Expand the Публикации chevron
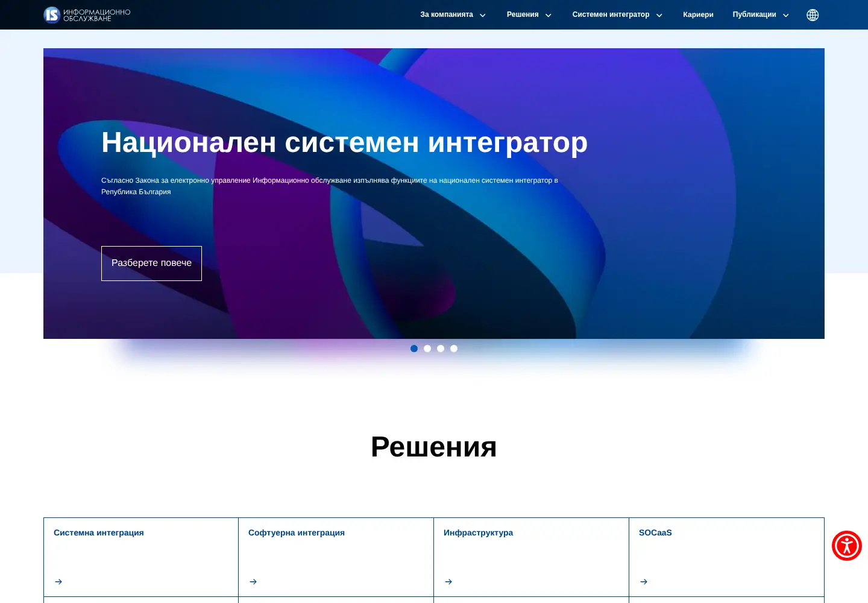The height and width of the screenshot is (603, 868). pyautogui.click(x=786, y=16)
